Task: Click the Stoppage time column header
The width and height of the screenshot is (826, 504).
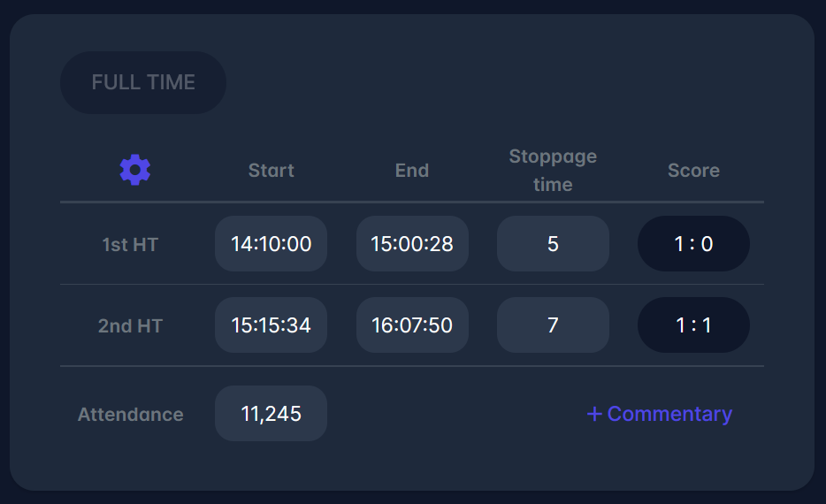Action: [x=553, y=171]
